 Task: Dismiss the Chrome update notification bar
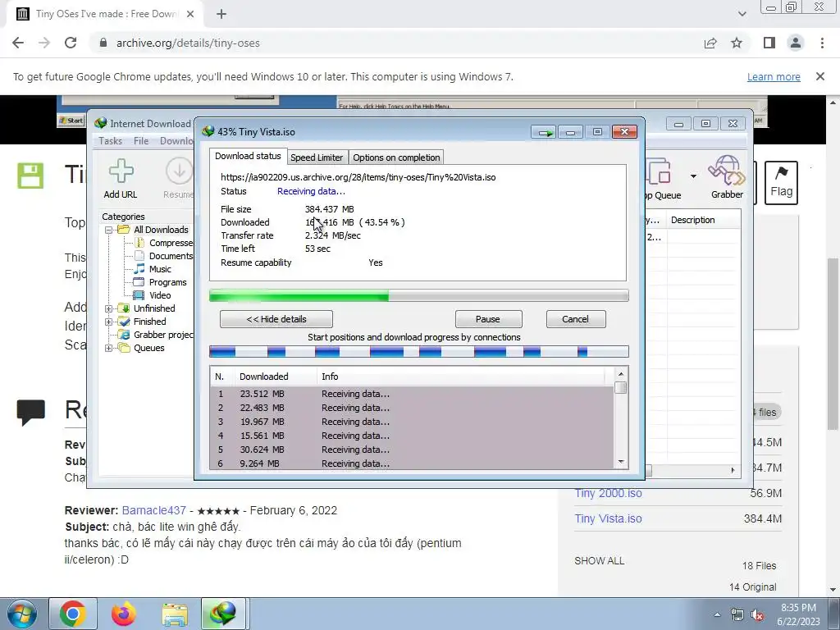pyautogui.click(x=819, y=76)
